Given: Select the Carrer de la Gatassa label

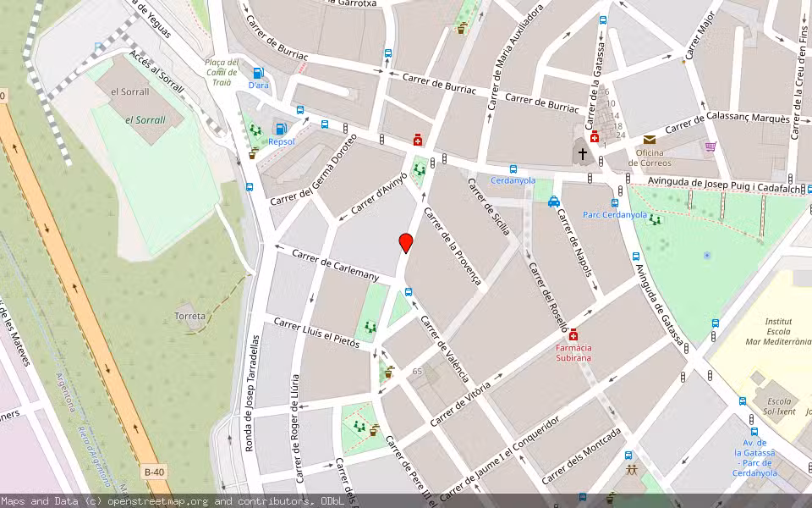Looking at the screenshot, I should coord(595,86).
